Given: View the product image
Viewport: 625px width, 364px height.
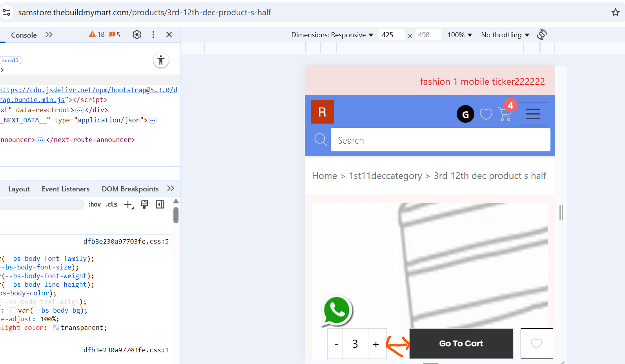Looking at the screenshot, I should click(430, 266).
